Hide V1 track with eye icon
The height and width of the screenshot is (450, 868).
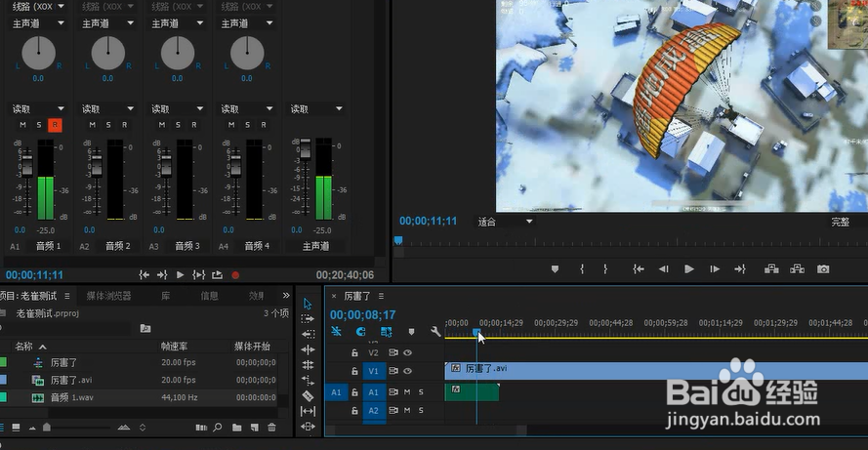tap(407, 371)
